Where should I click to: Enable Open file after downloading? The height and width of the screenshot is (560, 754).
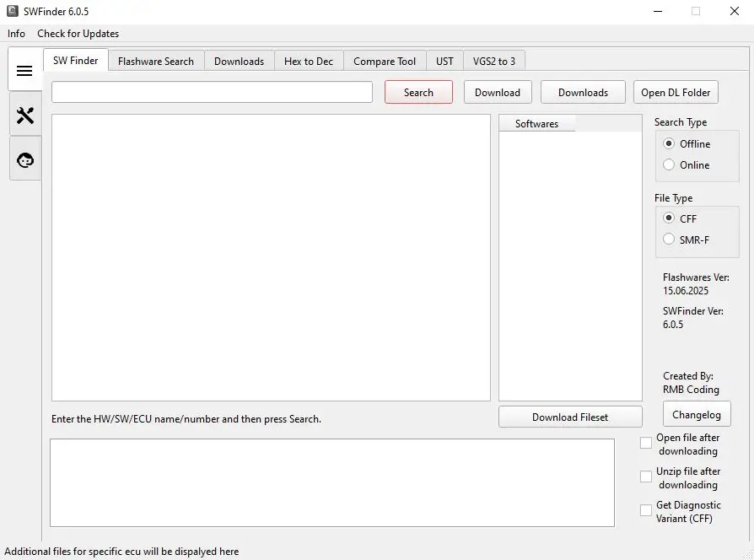(646, 443)
